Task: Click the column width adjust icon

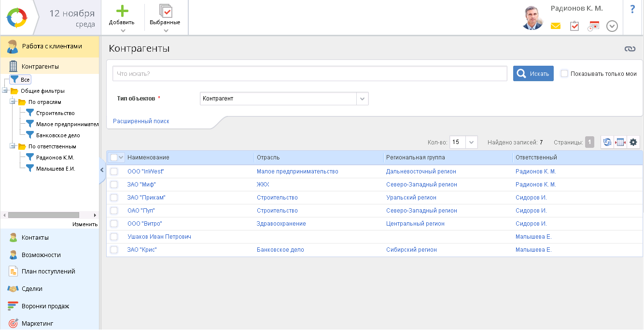Action: pyautogui.click(x=620, y=142)
